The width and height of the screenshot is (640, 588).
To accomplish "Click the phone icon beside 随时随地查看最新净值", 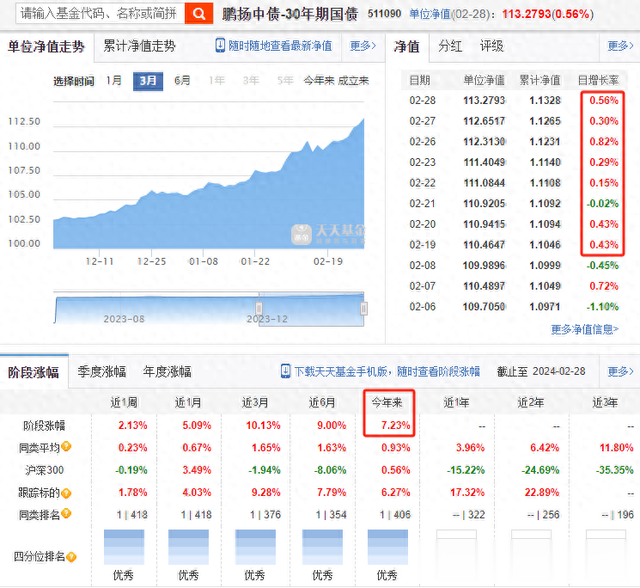I will pos(220,45).
